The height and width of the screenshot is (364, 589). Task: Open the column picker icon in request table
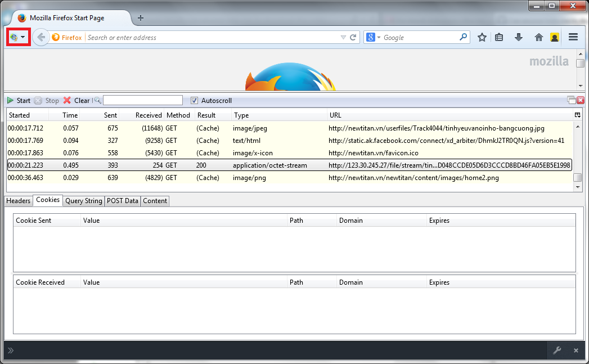tap(577, 115)
